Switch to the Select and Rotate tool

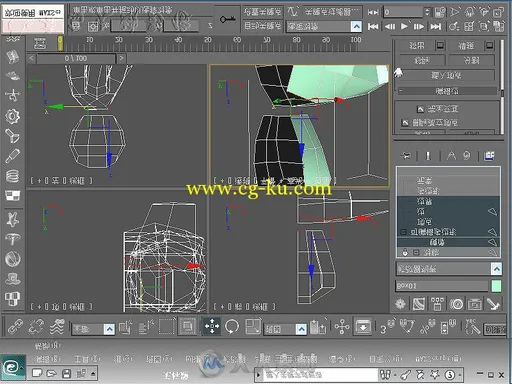coord(232,327)
